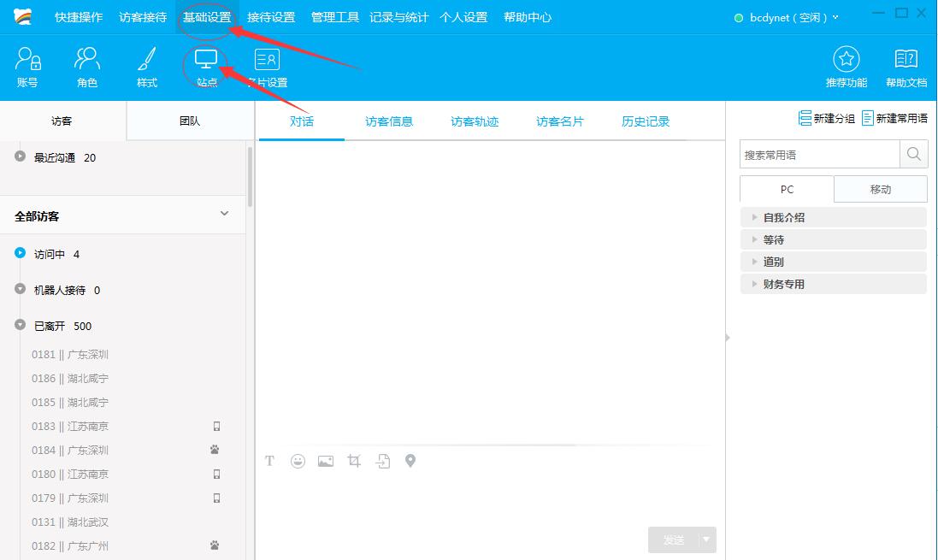Switch common phrases to 移动 mobile view

(x=881, y=189)
